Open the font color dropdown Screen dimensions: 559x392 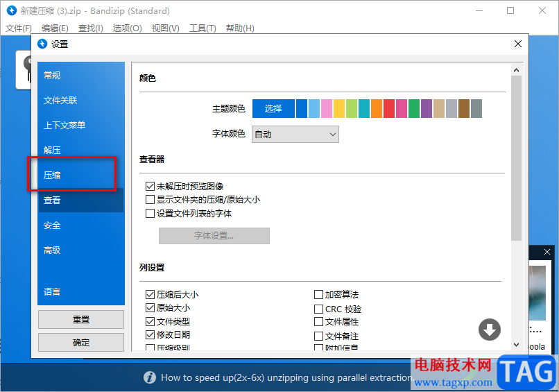click(295, 135)
